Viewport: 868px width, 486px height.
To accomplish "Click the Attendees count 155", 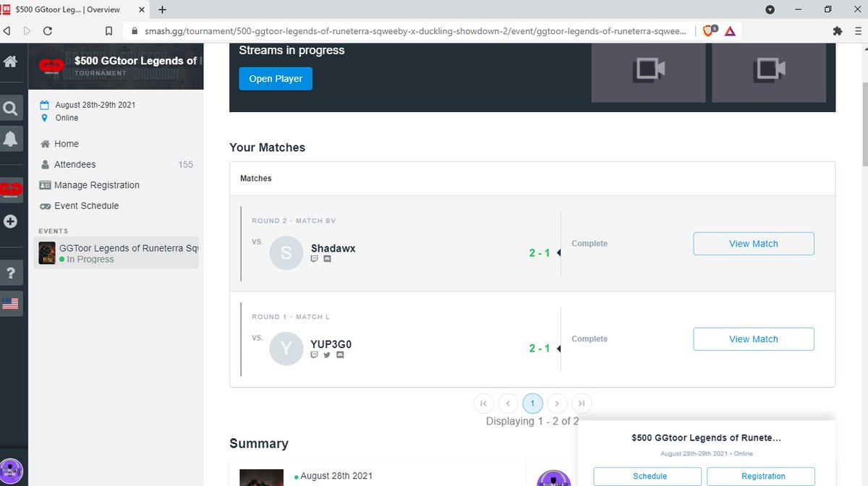I will 186,165.
